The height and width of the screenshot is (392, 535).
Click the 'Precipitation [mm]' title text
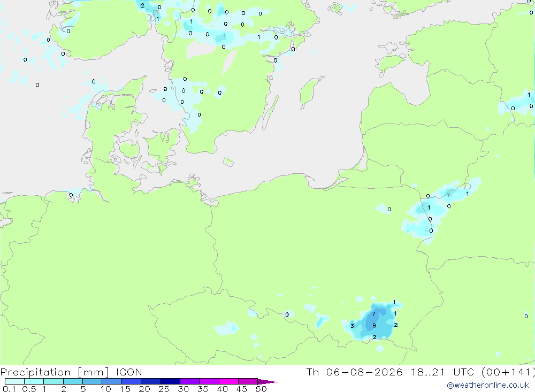click(x=55, y=372)
